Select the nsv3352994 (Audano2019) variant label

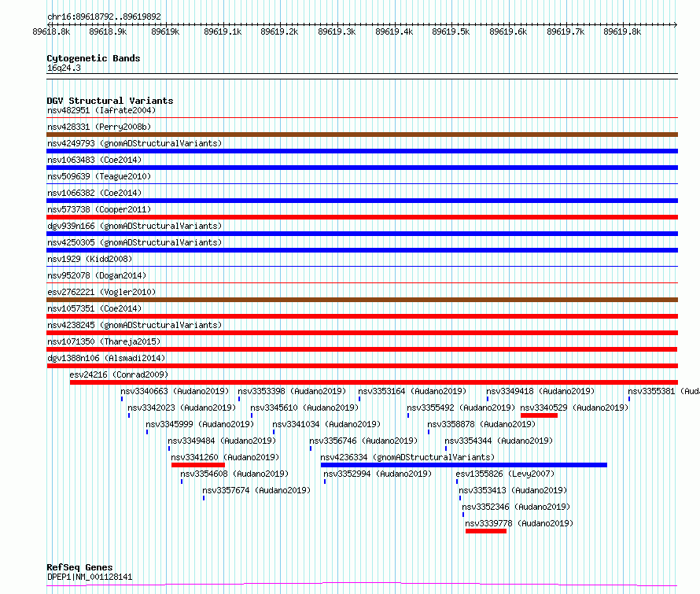(378, 474)
